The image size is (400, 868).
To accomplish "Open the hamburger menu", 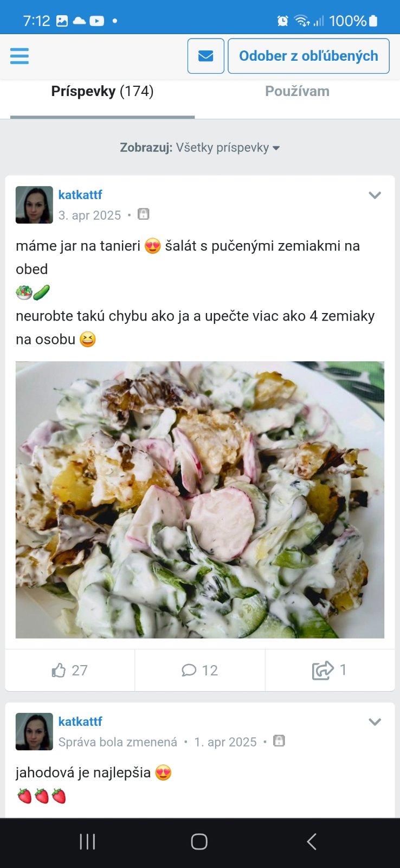I will click(19, 56).
